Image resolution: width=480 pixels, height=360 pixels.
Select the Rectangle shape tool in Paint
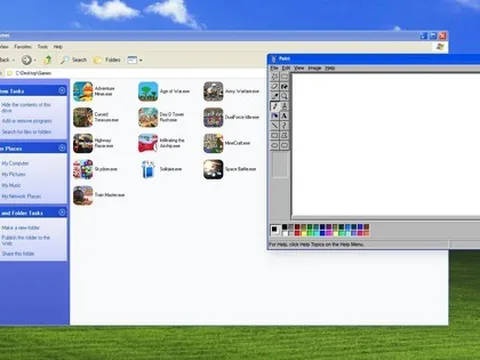point(275,135)
